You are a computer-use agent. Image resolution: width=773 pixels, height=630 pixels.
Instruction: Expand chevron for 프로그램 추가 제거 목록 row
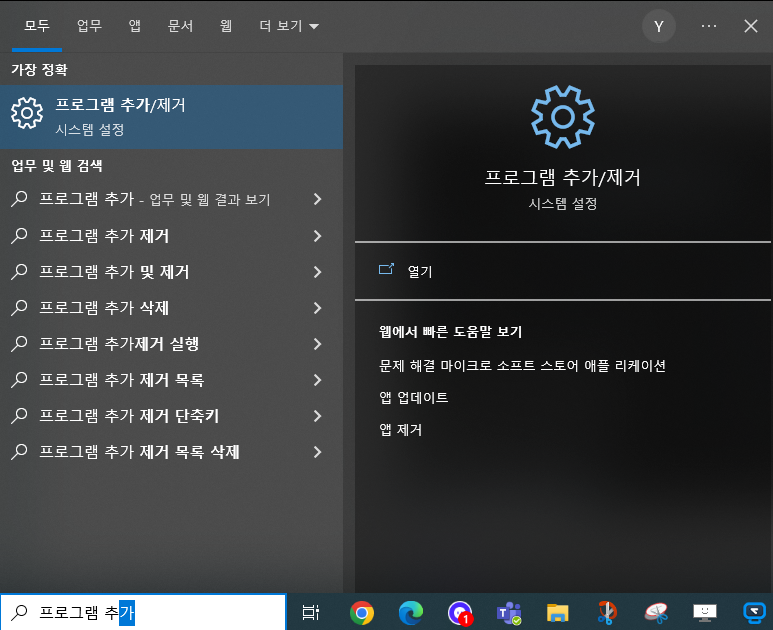click(x=317, y=380)
